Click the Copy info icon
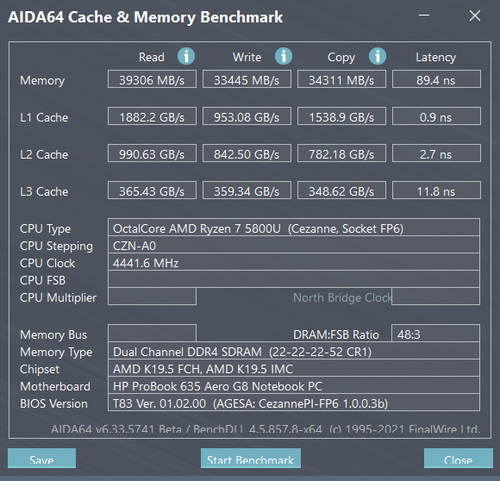This screenshot has width=500, height=481. pos(377,56)
